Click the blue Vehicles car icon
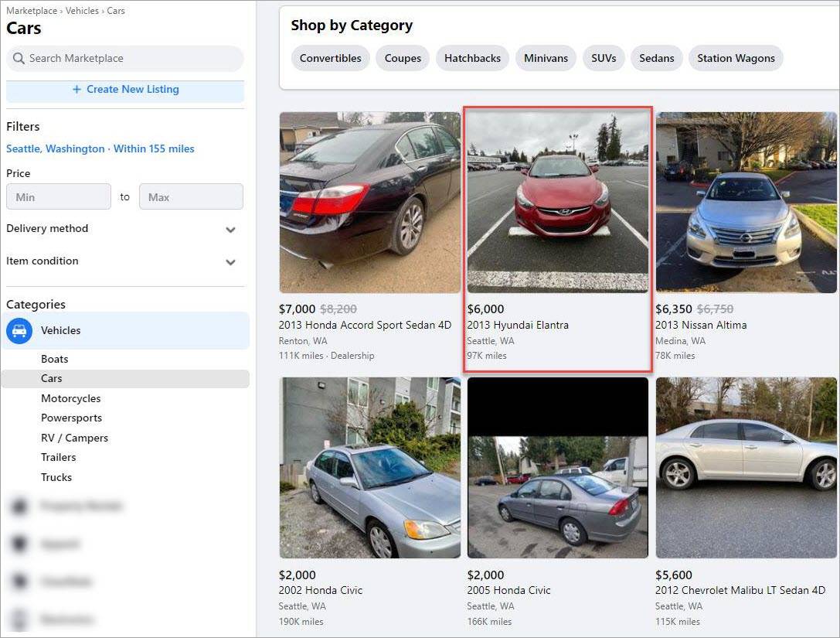 [x=19, y=331]
